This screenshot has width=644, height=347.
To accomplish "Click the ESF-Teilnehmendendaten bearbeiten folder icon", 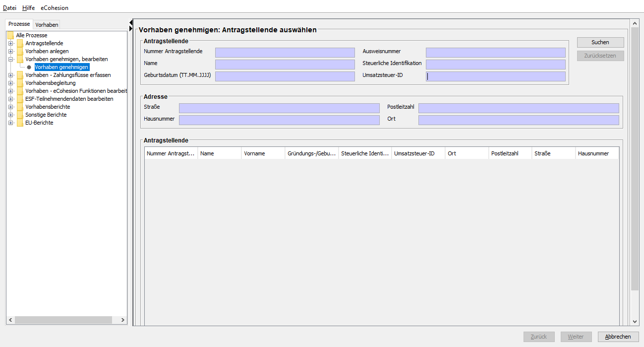I will [x=20, y=99].
